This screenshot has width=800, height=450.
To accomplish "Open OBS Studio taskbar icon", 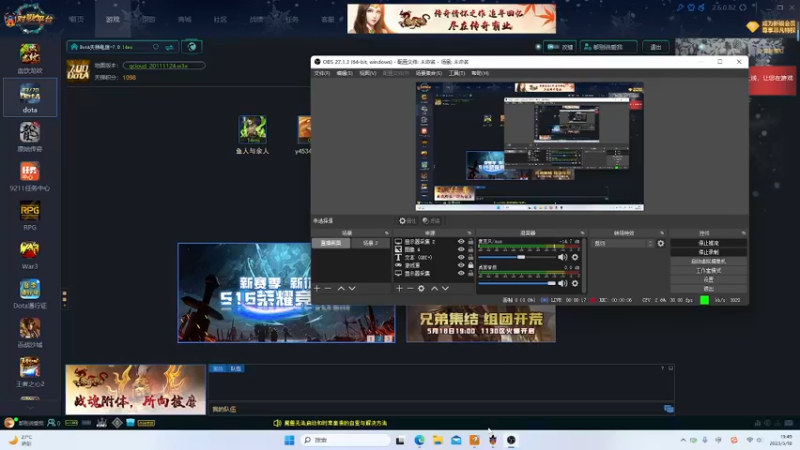I will pyautogui.click(x=511, y=440).
